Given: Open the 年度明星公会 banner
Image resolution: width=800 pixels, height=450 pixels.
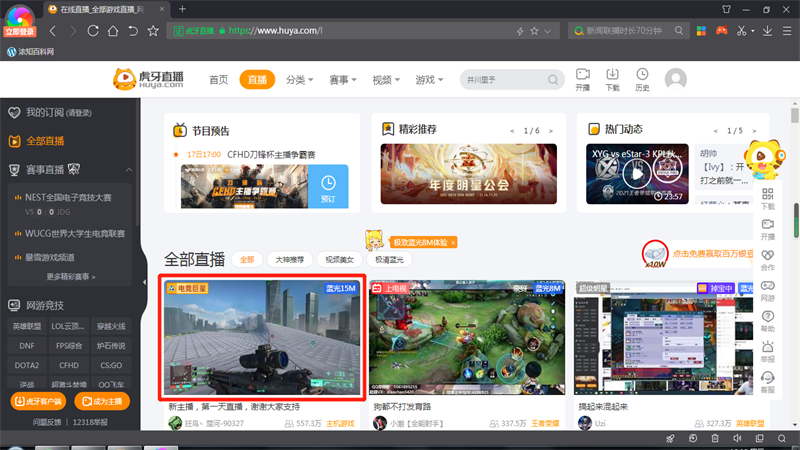Looking at the screenshot, I should (468, 174).
